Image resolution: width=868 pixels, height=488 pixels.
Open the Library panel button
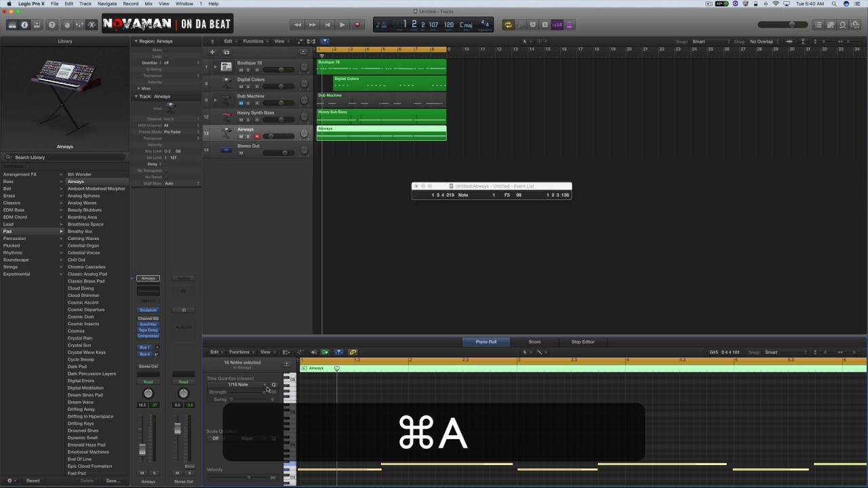pyautogui.click(x=12, y=24)
